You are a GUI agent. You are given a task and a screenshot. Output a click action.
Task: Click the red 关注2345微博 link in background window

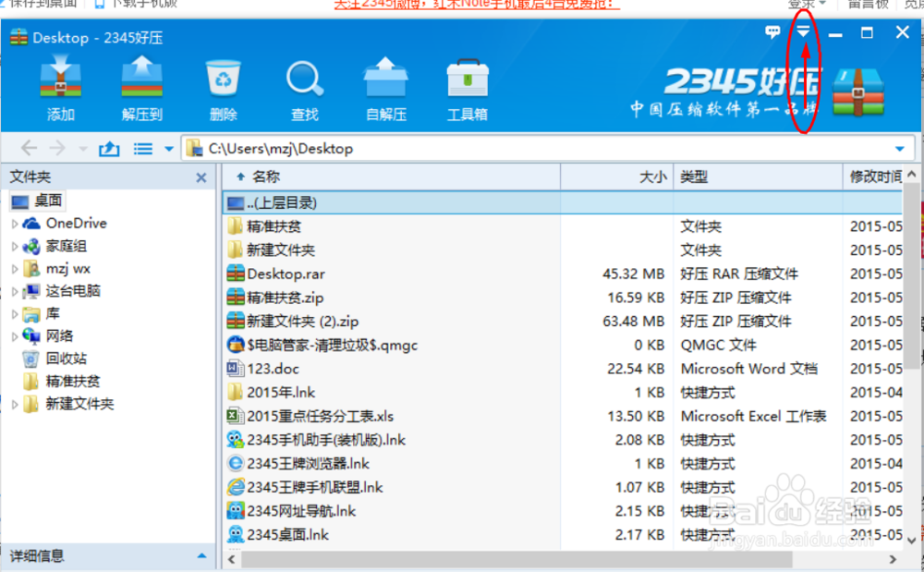pos(477,4)
